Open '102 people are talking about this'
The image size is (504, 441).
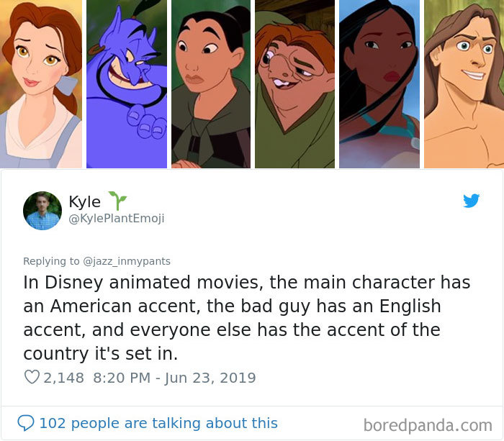point(158,423)
